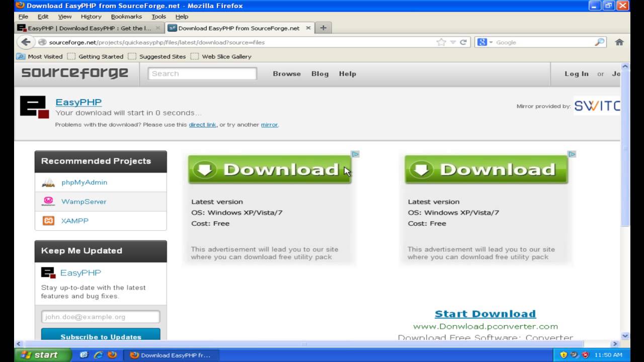Click the red shield tray icon
Viewport: 644px width, 362px height.
point(585,355)
